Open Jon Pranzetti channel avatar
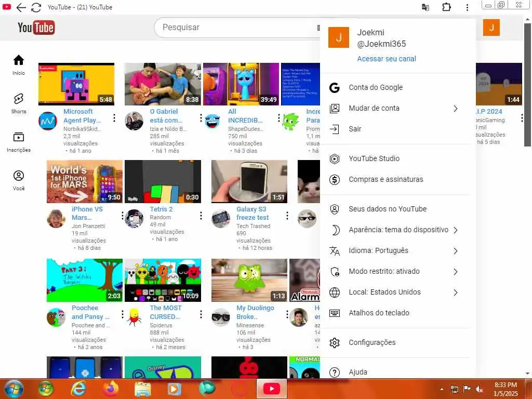This screenshot has width=532, height=399. tap(56, 219)
